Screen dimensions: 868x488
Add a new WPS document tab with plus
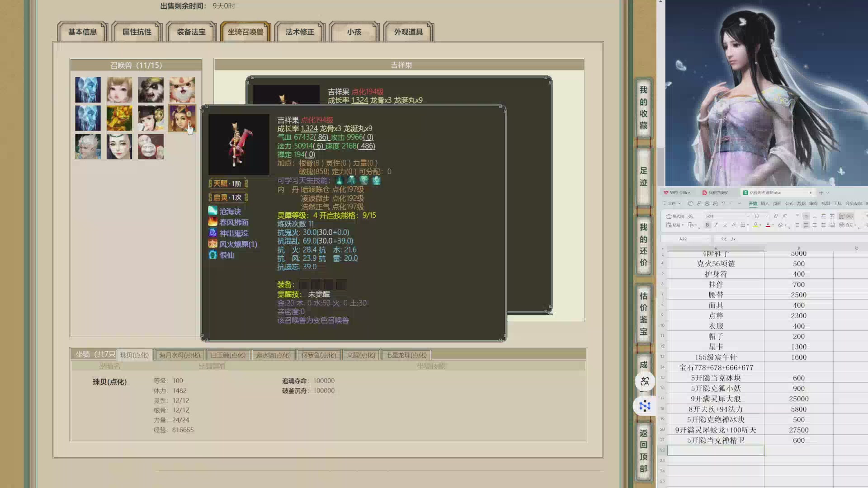pyautogui.click(x=821, y=192)
